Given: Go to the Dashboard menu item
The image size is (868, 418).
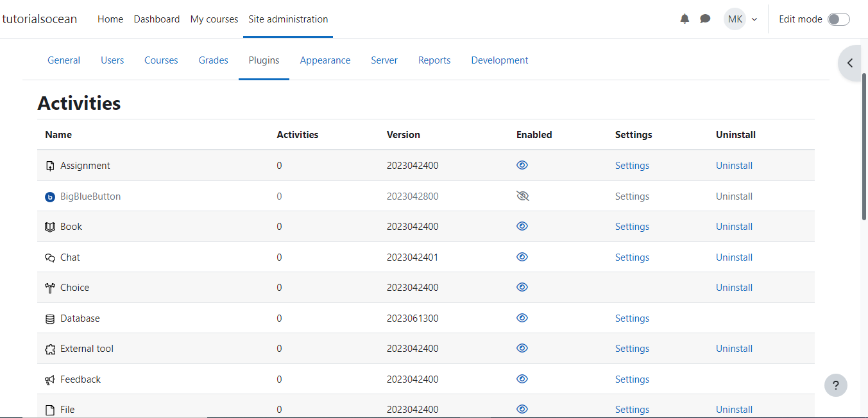Looking at the screenshot, I should (157, 19).
